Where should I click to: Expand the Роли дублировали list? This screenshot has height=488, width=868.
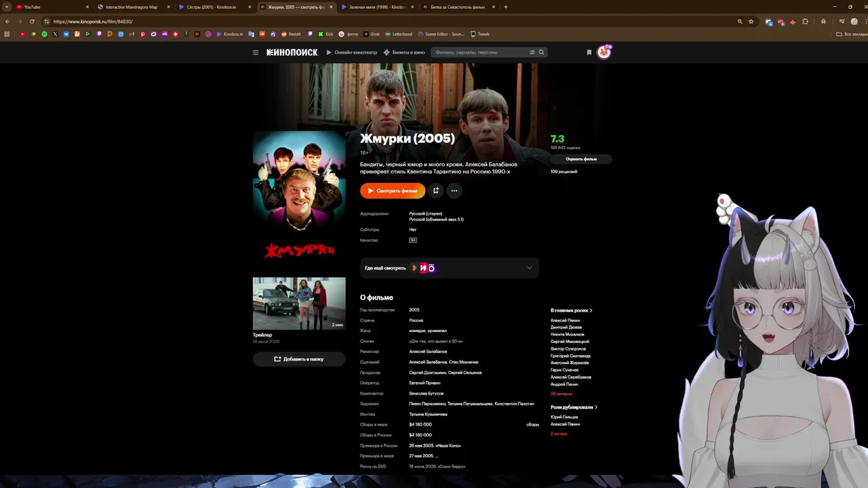(x=574, y=407)
